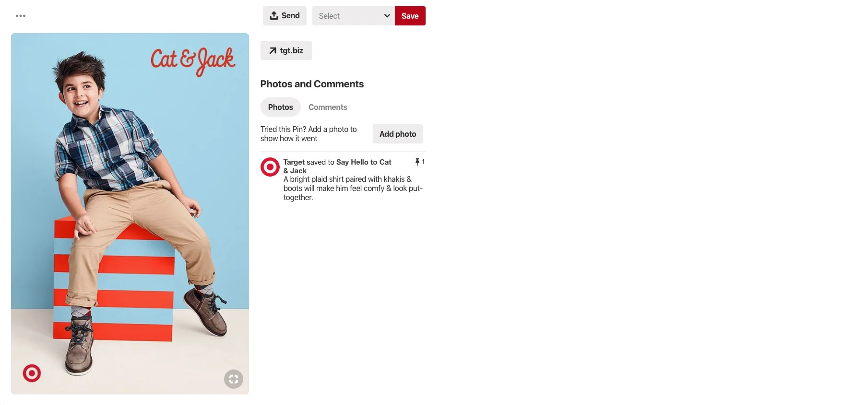The image size is (868, 405).
Task: Click 'Tried this Pin? Add a photo' text
Action: coord(309,134)
